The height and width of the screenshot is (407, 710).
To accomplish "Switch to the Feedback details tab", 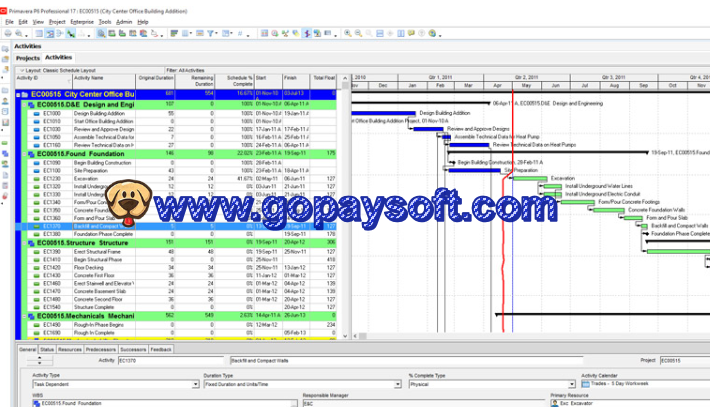I will pos(161,350).
